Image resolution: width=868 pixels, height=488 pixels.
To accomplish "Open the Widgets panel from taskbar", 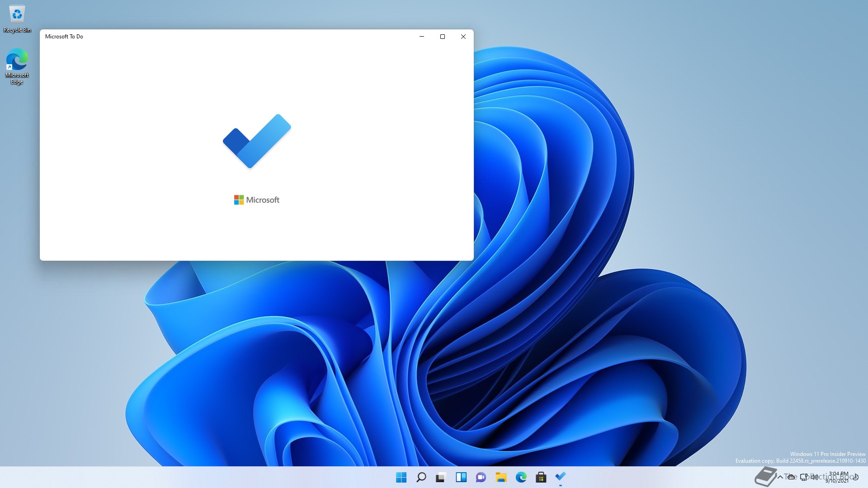I will point(461,477).
